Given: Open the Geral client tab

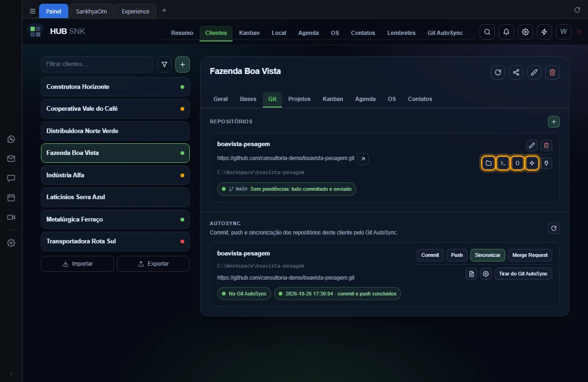Looking at the screenshot, I should tap(220, 99).
